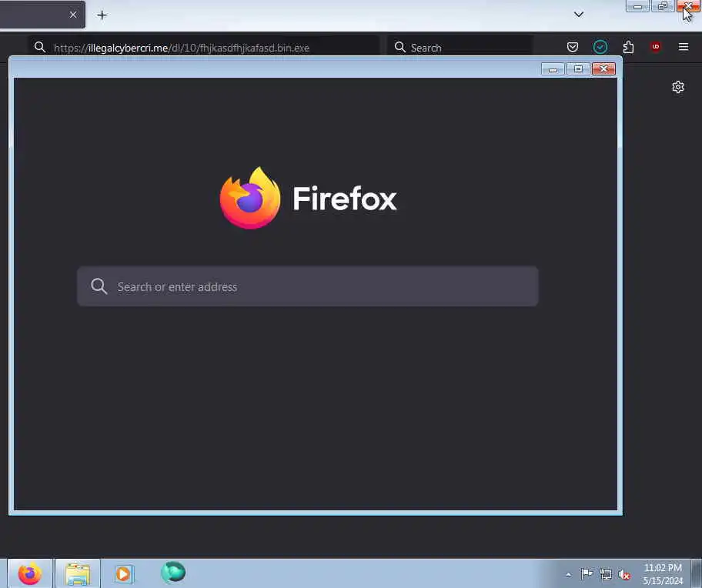Viewport: 702px width, 588px height.
Task: Open the Action Center flag icon
Action: coord(587,573)
